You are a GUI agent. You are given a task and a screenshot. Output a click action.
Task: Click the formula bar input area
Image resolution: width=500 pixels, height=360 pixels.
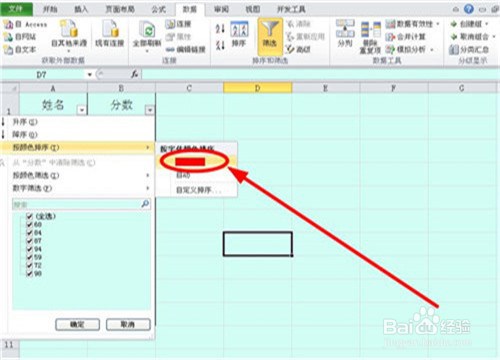pos(320,74)
